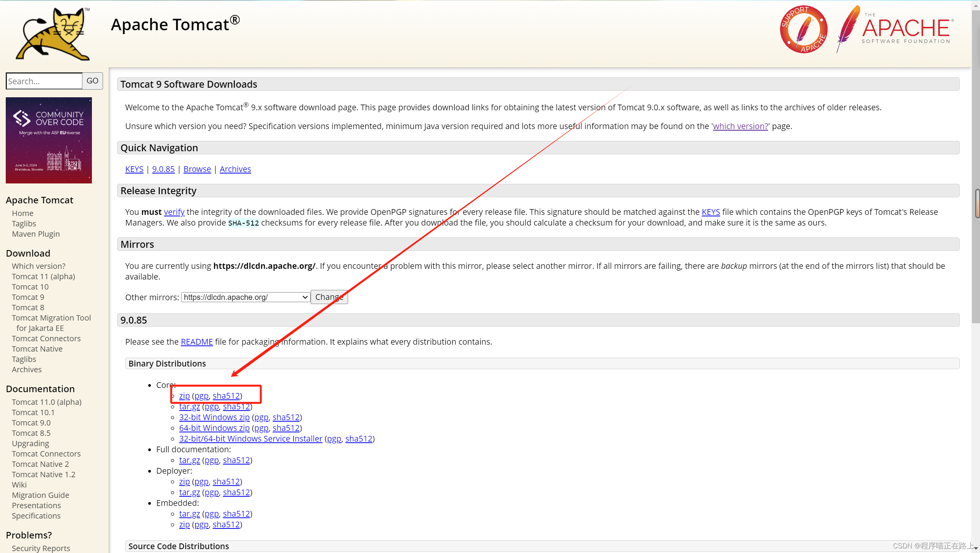Viewport: 980px width, 553px height.
Task: Download Full documentation tar.gz
Action: click(189, 460)
